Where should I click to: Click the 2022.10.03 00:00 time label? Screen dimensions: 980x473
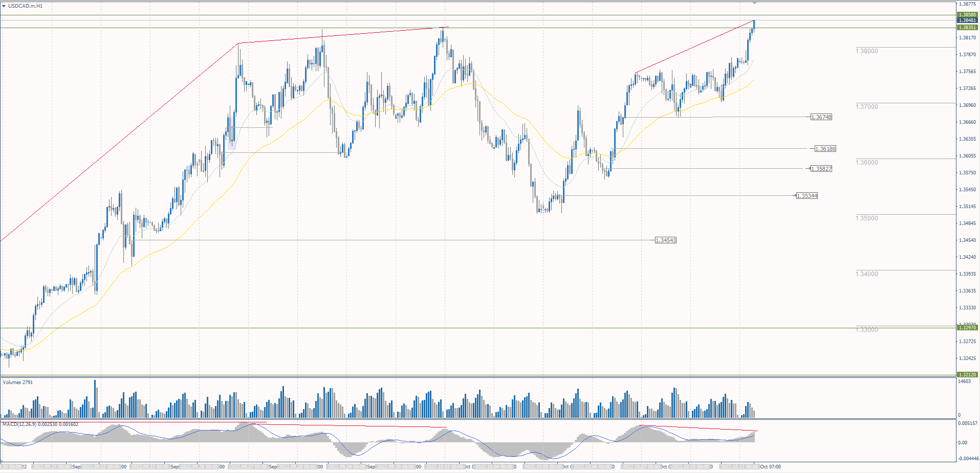click(445, 467)
